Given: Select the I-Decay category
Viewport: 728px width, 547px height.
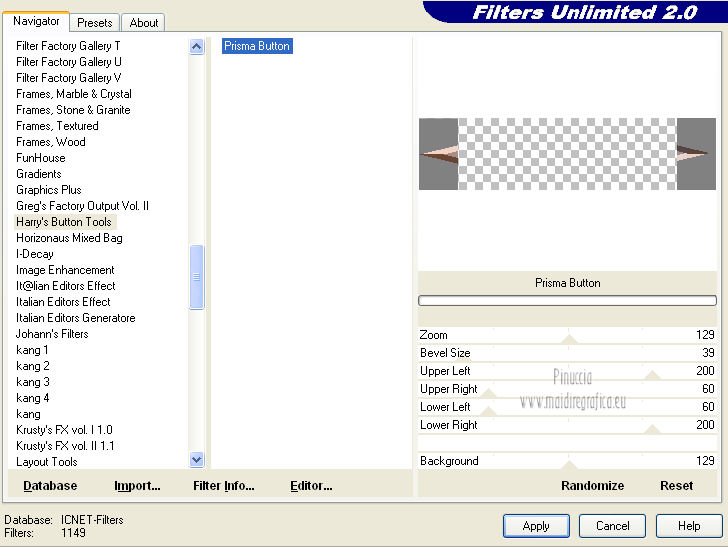Looking at the screenshot, I should coord(35,254).
